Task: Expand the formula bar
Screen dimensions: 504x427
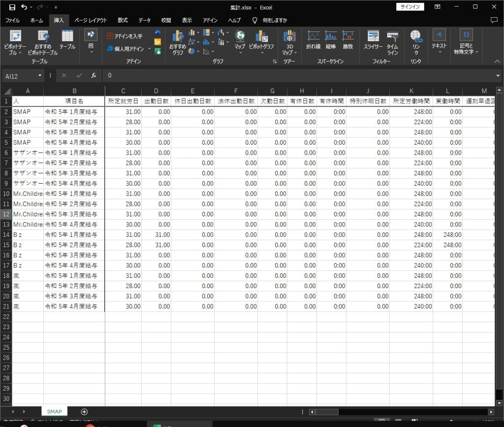Action: [x=498, y=75]
